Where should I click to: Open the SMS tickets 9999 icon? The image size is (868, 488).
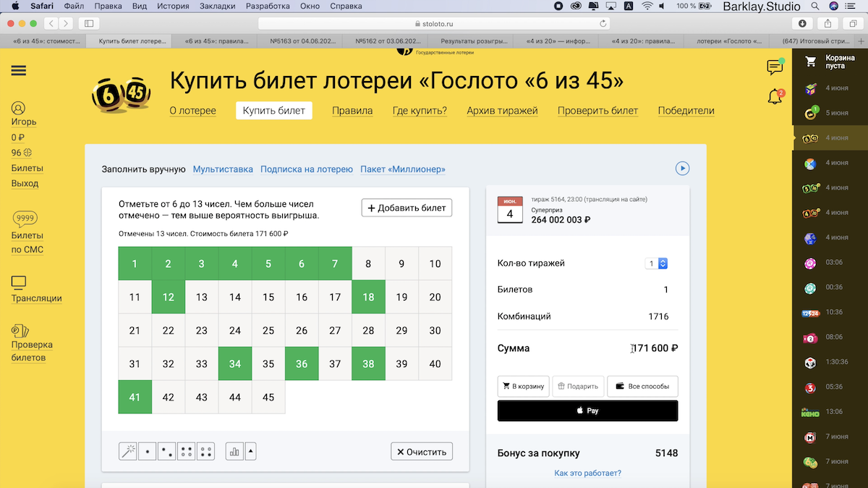[x=25, y=219]
